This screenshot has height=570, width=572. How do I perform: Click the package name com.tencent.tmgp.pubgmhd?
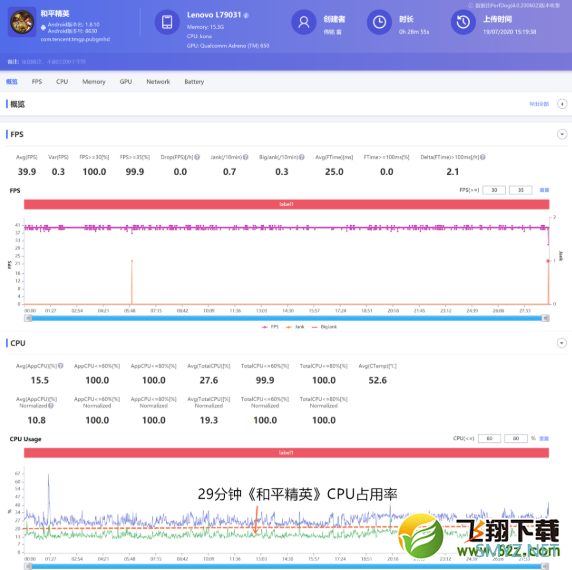75,39
